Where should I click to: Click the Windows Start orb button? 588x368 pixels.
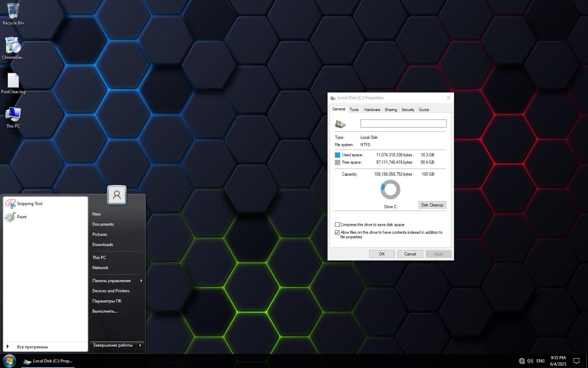(9, 361)
